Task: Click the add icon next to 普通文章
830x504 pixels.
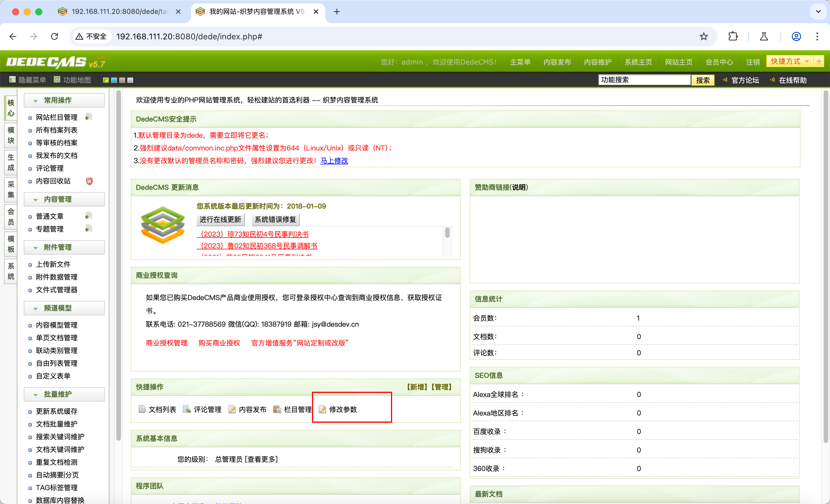Action: click(x=89, y=216)
